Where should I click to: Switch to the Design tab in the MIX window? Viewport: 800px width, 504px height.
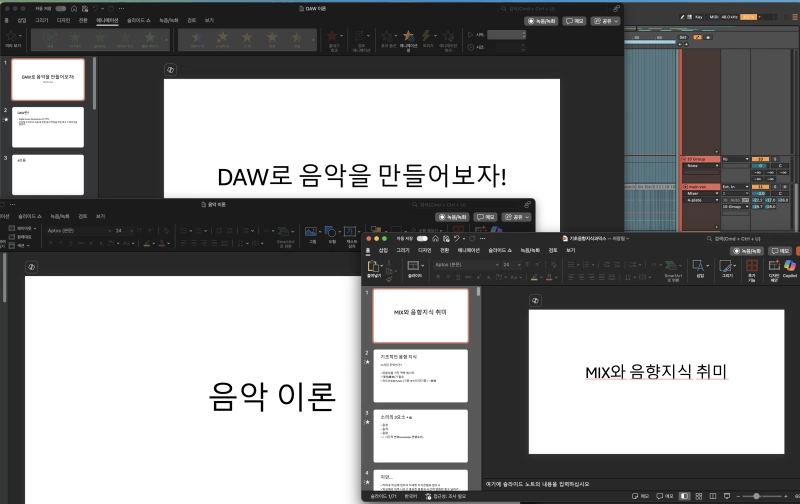(425, 250)
